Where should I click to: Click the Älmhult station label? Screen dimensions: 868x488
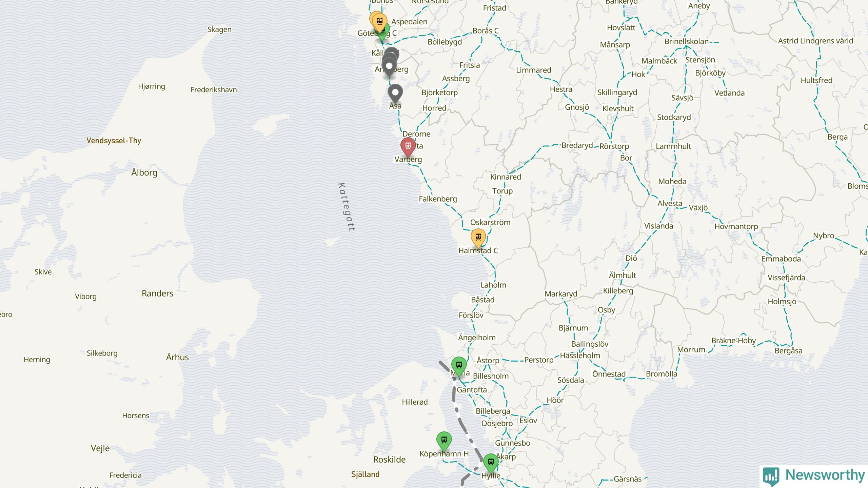(622, 275)
